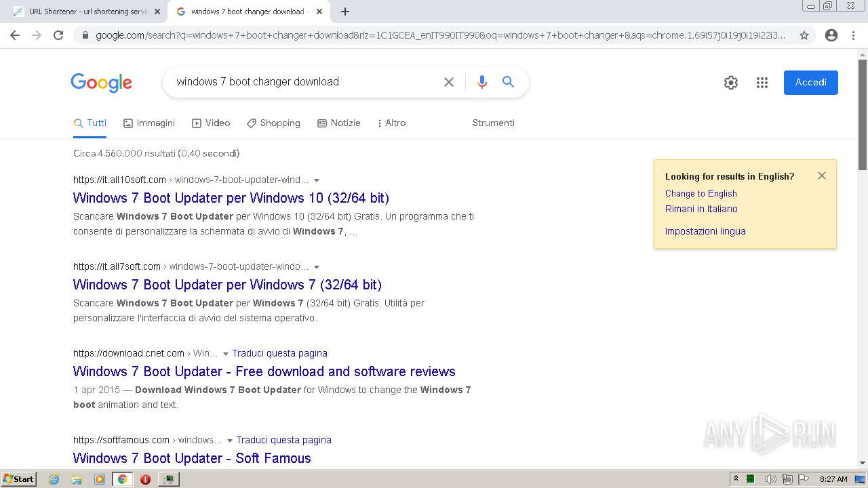Dismiss the language suggestion box

(822, 176)
